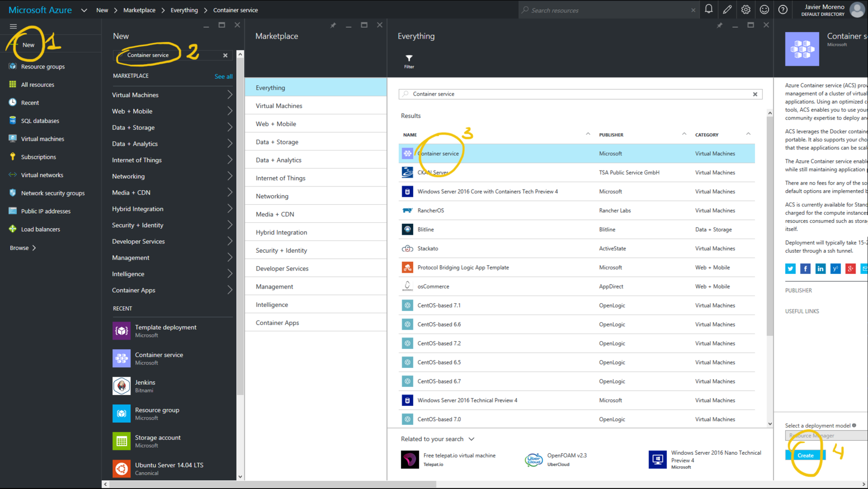Open the notifications bell icon
Viewport: 868px width, 489px height.
click(709, 9)
